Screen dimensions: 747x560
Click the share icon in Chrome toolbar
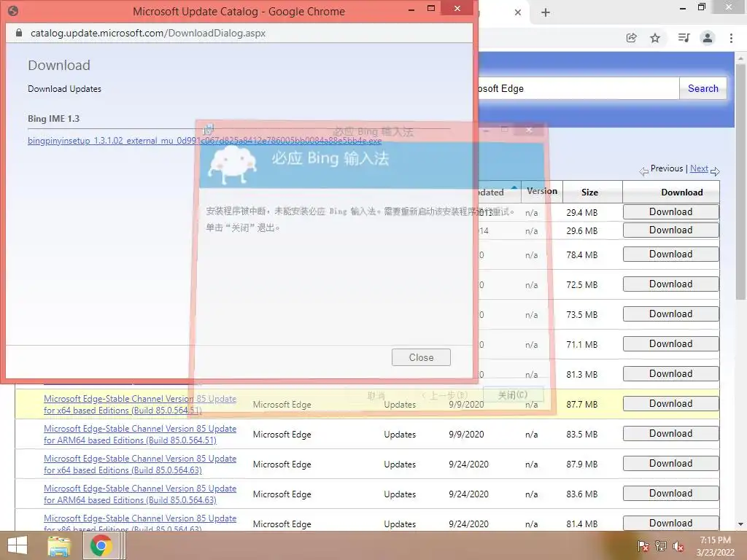631,38
